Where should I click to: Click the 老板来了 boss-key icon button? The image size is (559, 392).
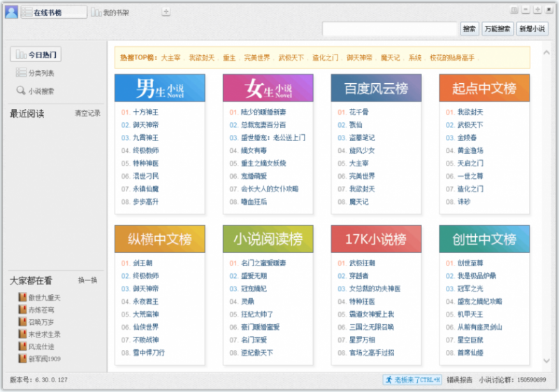(x=412, y=379)
